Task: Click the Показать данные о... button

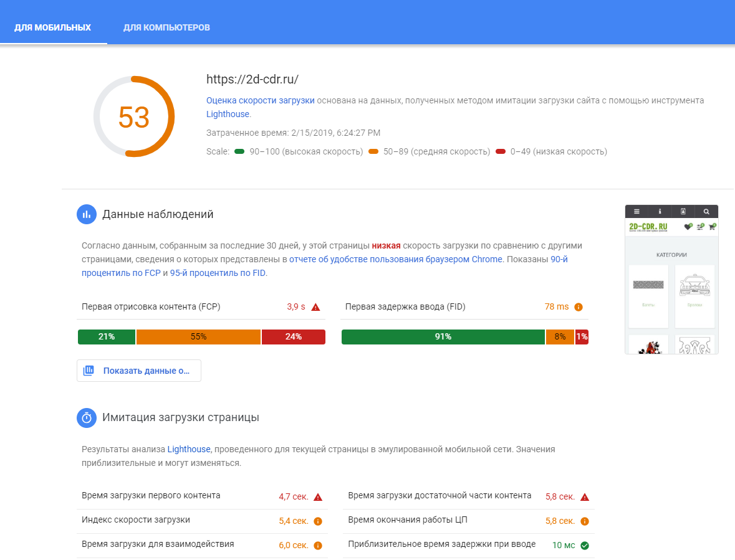Action: [x=139, y=371]
